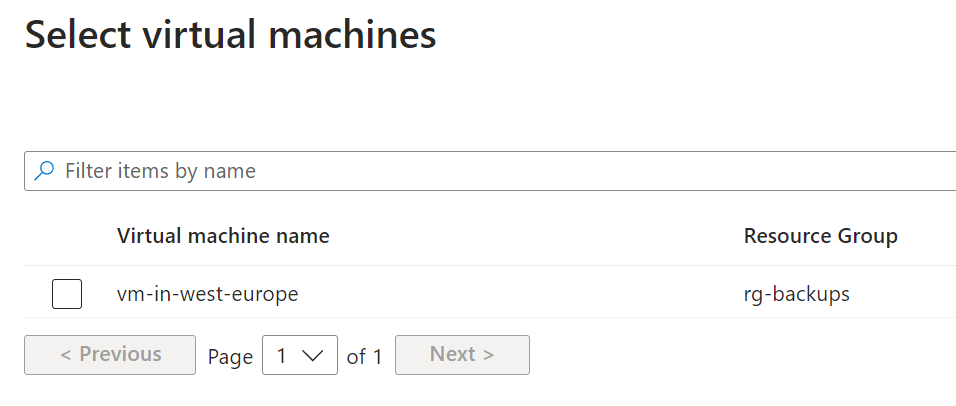The image size is (956, 406).
Task: Go to the Next page button
Action: [x=462, y=355]
